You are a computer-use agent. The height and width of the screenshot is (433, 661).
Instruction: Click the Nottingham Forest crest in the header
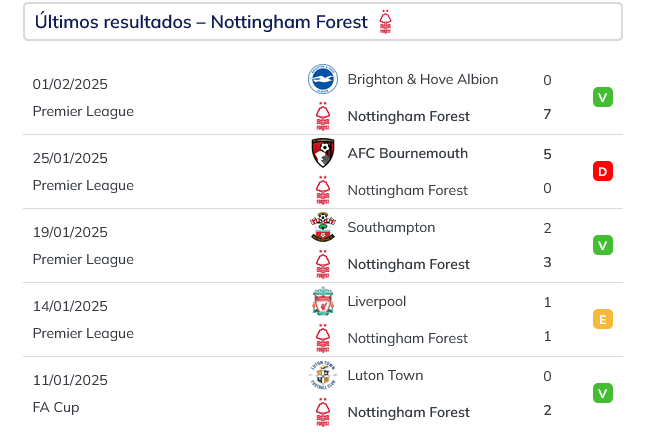click(x=385, y=22)
